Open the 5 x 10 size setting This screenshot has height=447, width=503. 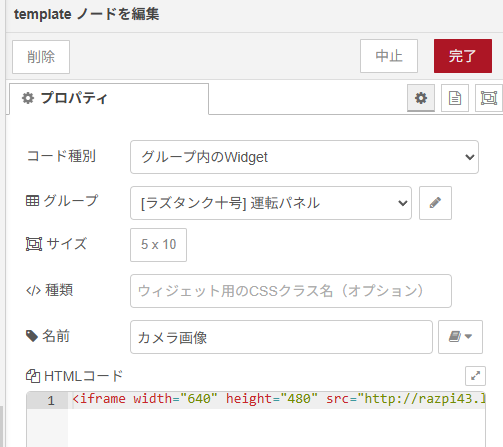click(x=158, y=245)
